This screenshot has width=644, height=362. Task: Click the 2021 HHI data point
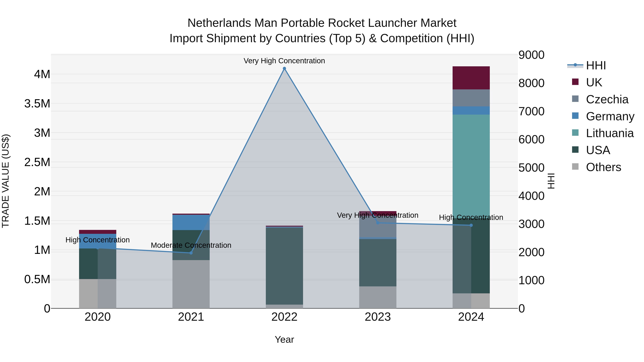coord(191,253)
